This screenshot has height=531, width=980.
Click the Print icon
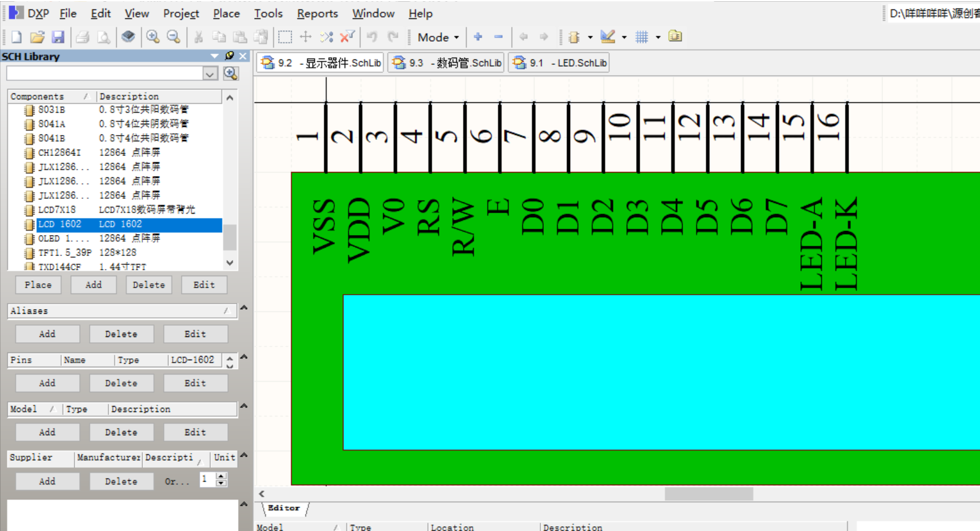(x=83, y=37)
